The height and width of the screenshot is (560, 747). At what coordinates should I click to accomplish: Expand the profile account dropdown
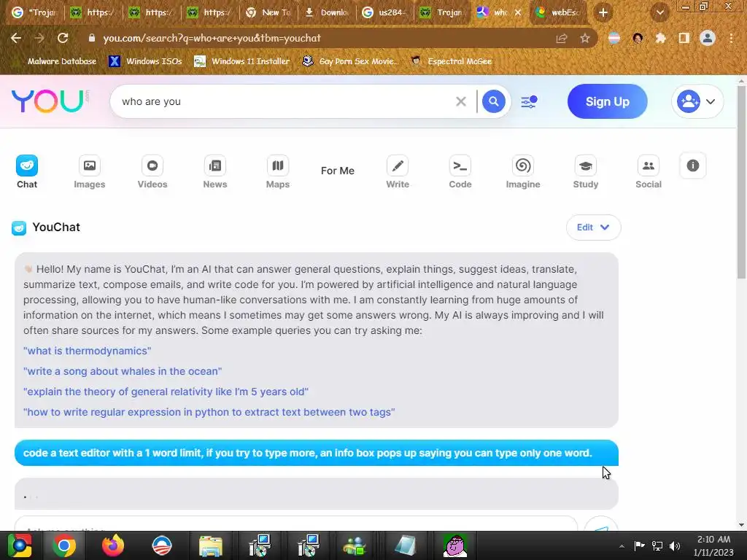(x=697, y=101)
